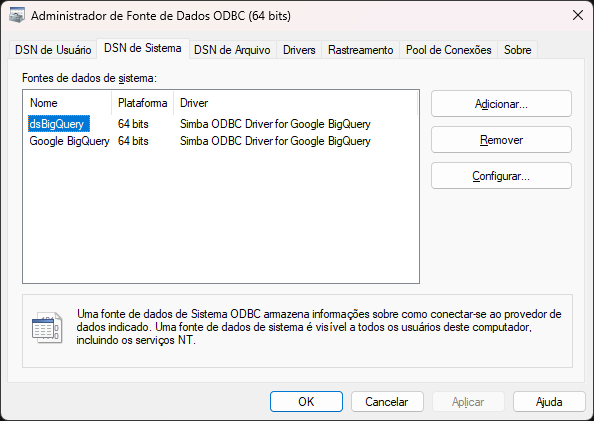Confirm with the OK button
Screen dimensions: 594x421
point(306,401)
